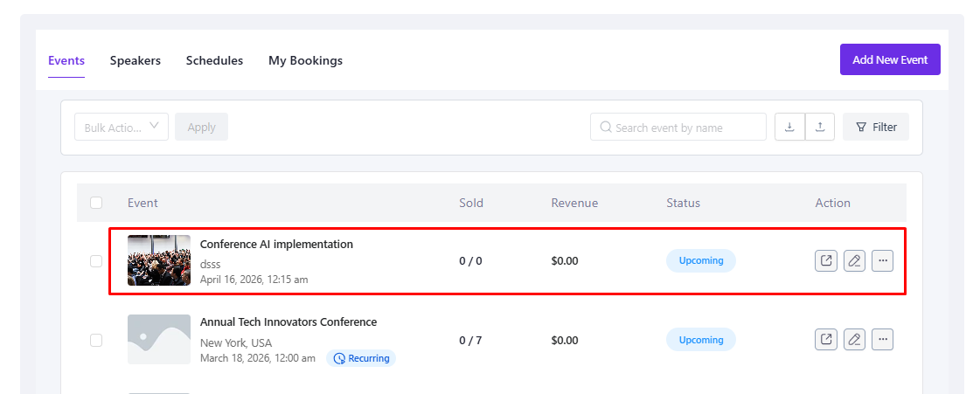The height and width of the screenshot is (394, 980).
Task: Open the Filter options panel
Action: tap(876, 127)
